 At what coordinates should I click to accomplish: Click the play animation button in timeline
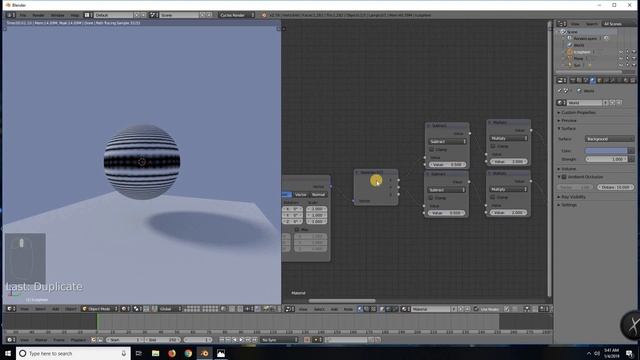tap(242, 340)
